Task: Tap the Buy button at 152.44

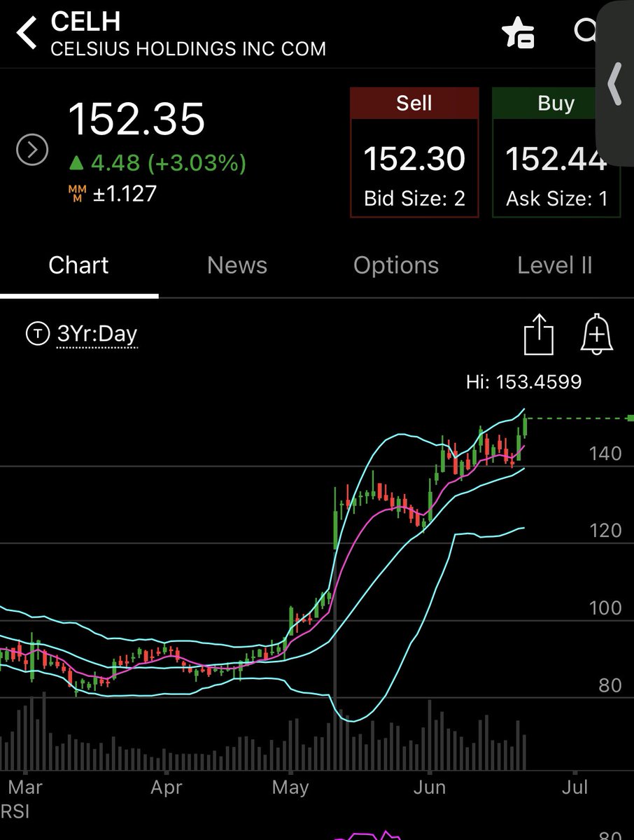Action: click(556, 153)
